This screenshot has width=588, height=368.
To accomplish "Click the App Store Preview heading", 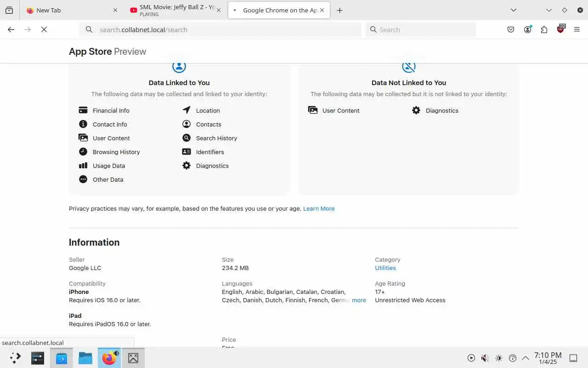I will 107,52.
